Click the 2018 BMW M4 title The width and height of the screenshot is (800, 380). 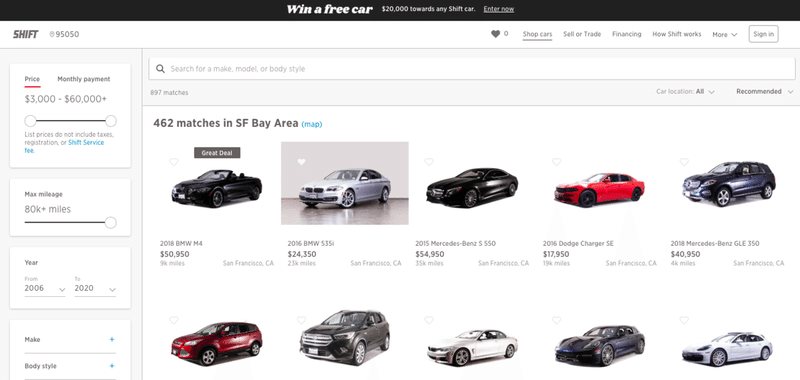click(181, 243)
